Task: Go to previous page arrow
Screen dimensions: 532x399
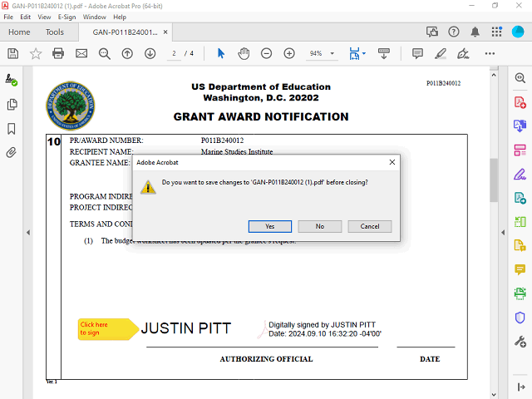Action: (x=127, y=53)
